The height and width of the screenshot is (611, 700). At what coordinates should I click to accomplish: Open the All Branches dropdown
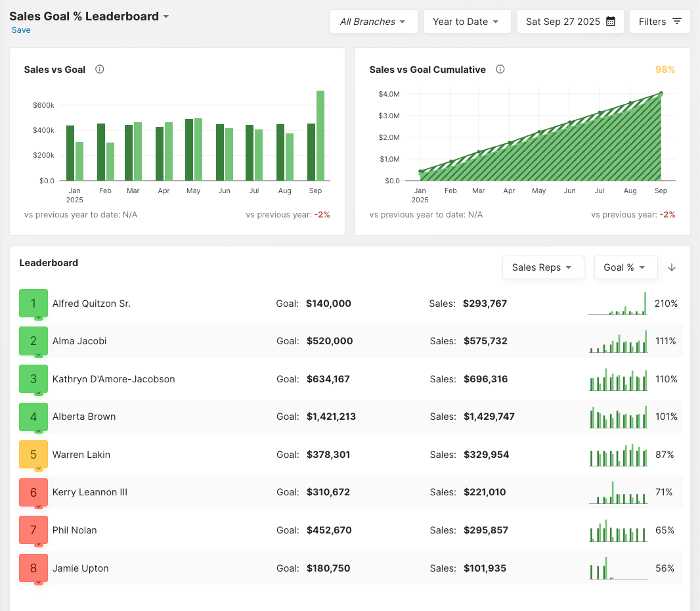[374, 22]
